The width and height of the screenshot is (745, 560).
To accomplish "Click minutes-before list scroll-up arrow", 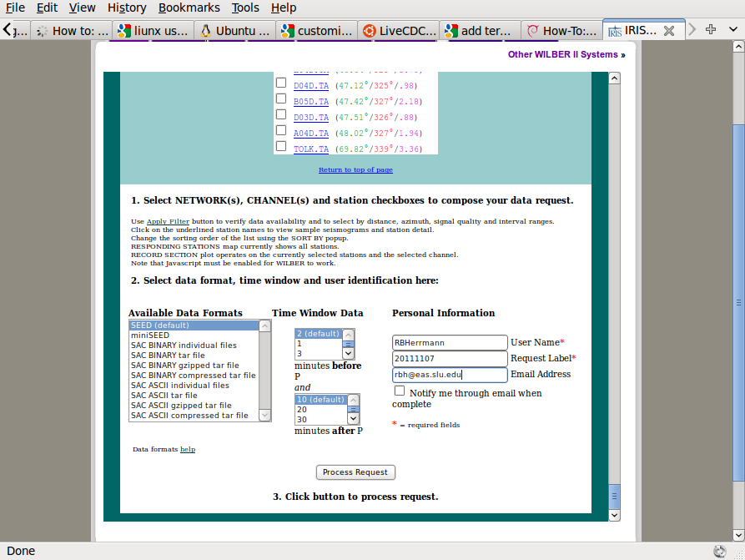I will tap(348, 334).
